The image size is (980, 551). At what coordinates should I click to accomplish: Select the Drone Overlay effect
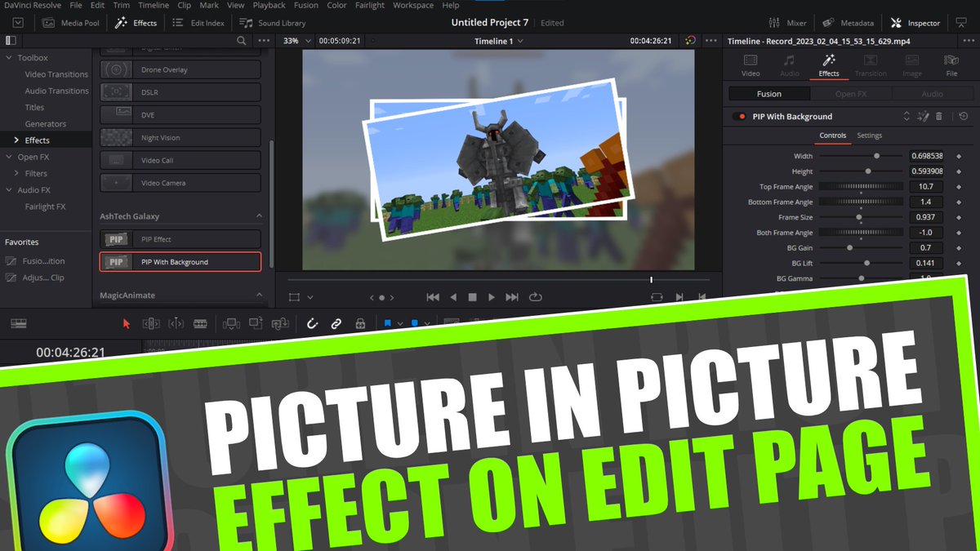point(180,69)
